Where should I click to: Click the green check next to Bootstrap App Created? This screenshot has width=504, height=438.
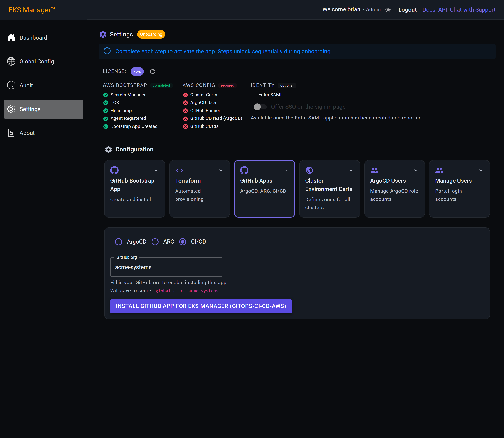(x=106, y=126)
